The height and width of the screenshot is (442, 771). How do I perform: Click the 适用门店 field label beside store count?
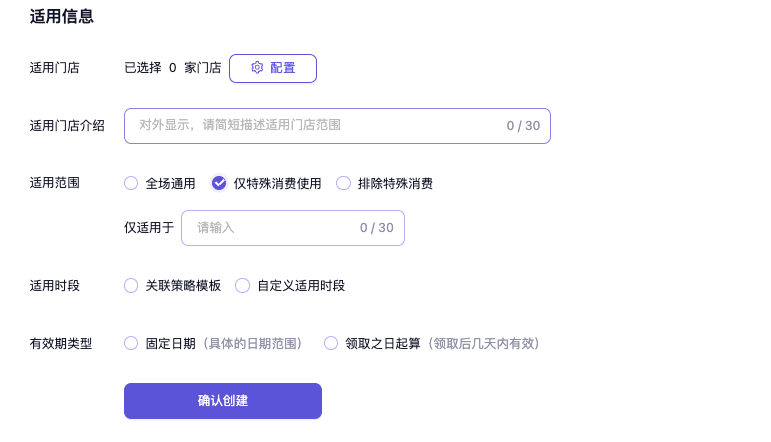pos(55,68)
